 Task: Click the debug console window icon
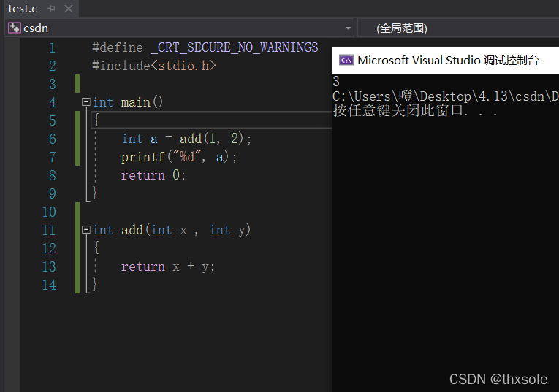(x=346, y=60)
